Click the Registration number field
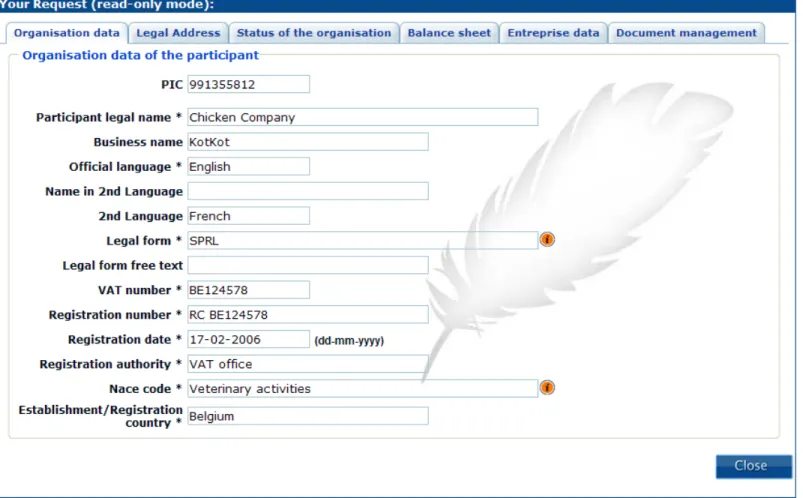 (308, 315)
